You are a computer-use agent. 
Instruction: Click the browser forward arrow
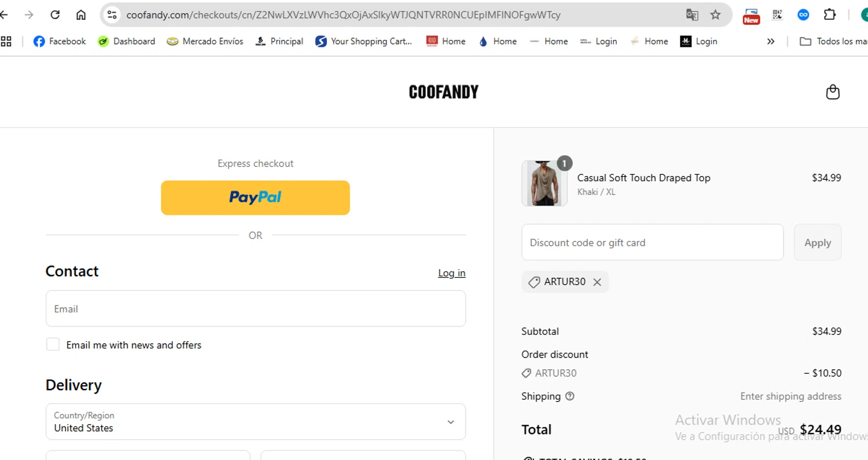[x=29, y=15]
